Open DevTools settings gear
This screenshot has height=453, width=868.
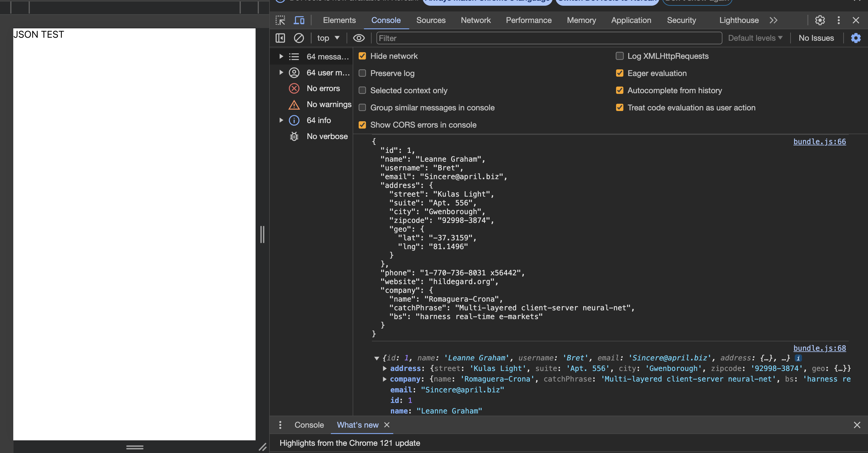click(x=820, y=20)
